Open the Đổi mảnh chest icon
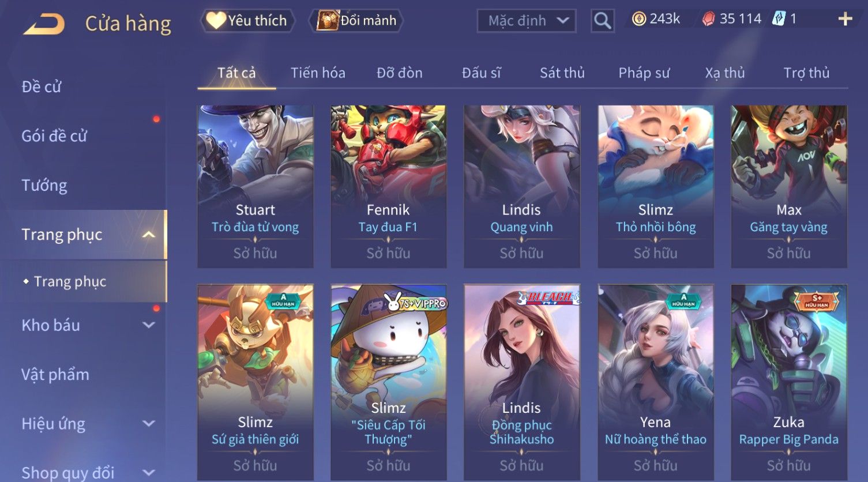The height and width of the screenshot is (482, 868). coord(328,20)
